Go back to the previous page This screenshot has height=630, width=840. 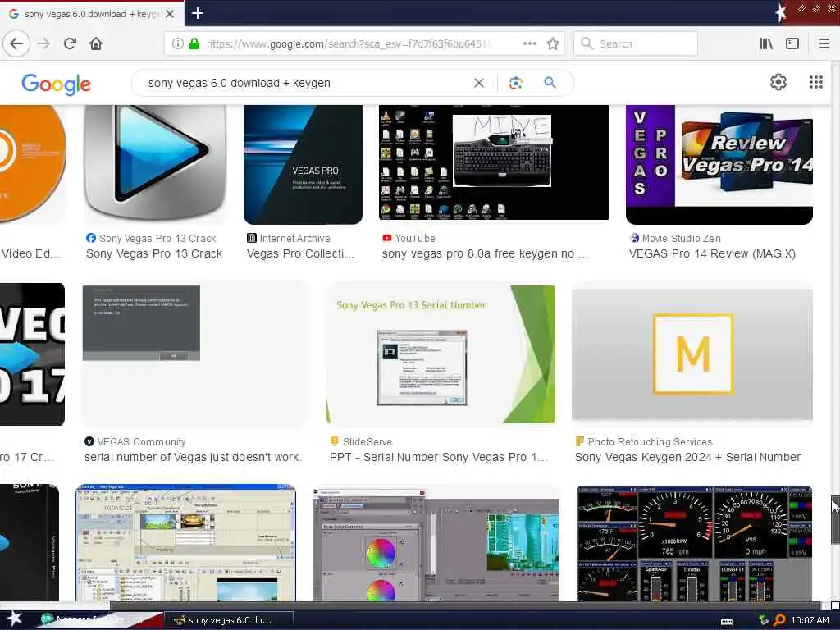(16, 43)
